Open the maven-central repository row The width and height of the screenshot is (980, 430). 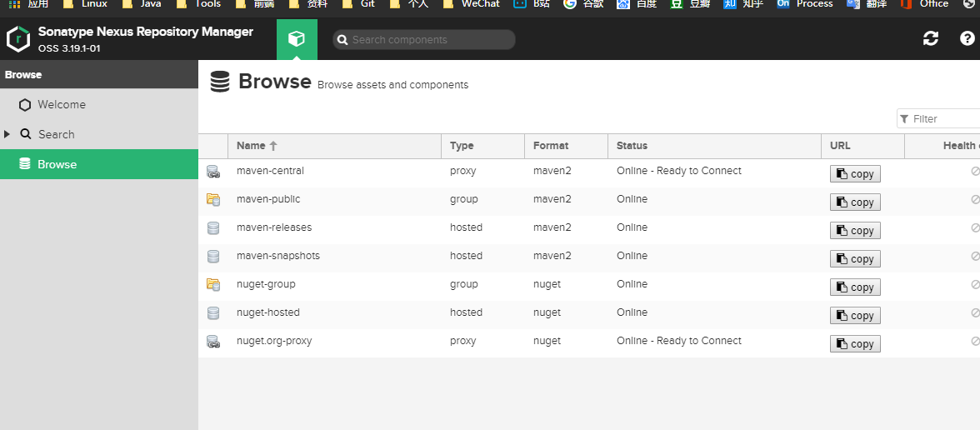pyautogui.click(x=588, y=173)
